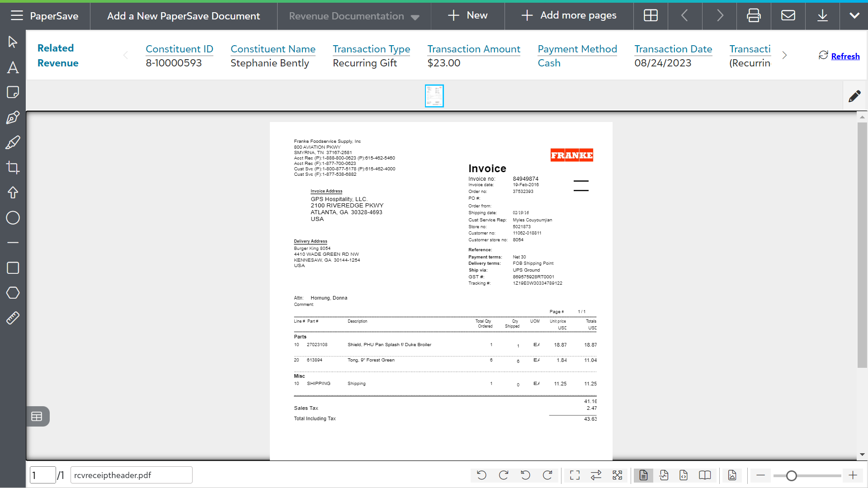Select the up arrow stamp tool
The height and width of the screenshot is (488, 868).
click(13, 192)
